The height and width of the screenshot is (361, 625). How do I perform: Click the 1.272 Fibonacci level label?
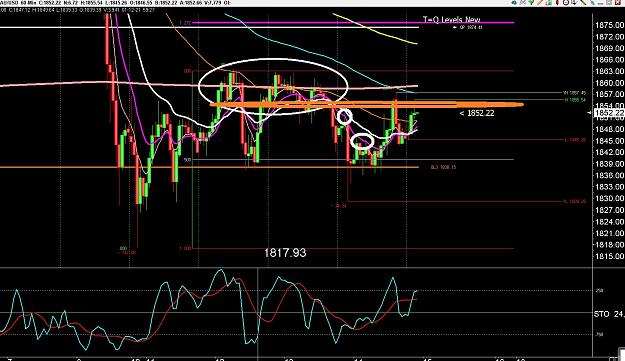[x=185, y=23]
